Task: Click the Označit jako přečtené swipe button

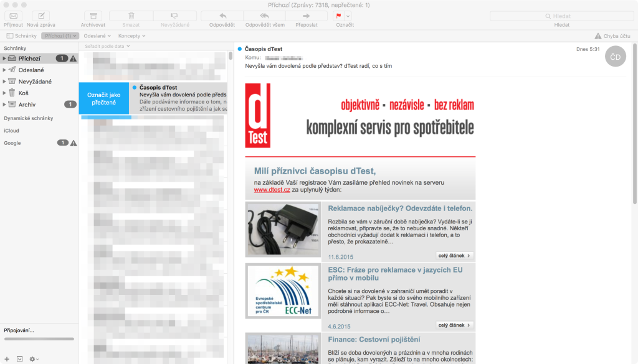Action: point(104,98)
